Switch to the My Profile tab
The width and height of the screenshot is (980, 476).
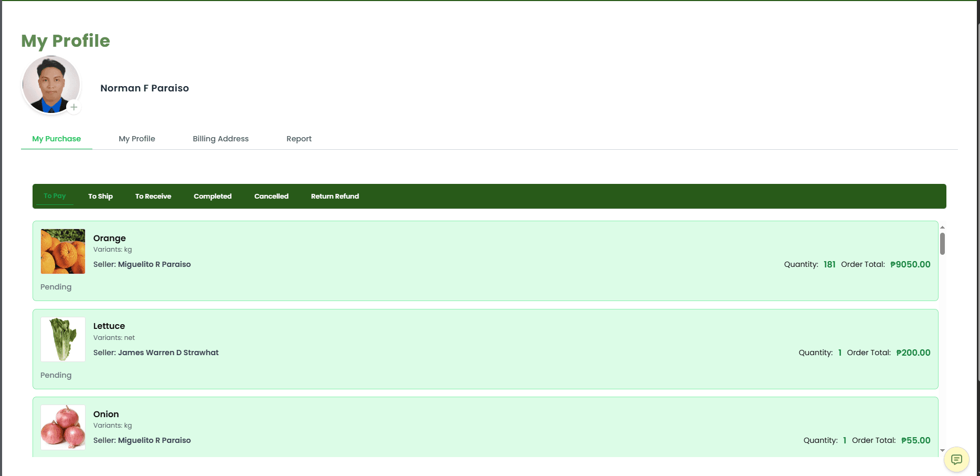pyautogui.click(x=137, y=139)
